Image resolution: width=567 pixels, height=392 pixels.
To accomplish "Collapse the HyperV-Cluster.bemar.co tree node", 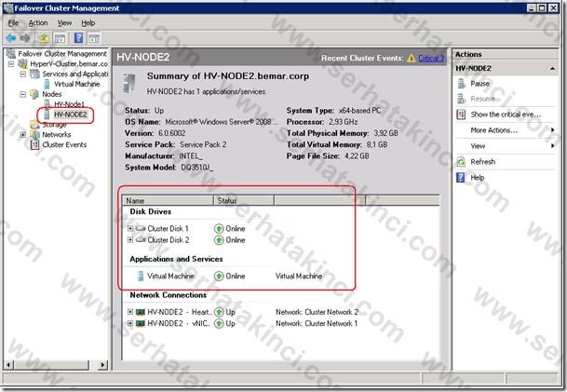I will tap(11, 64).
